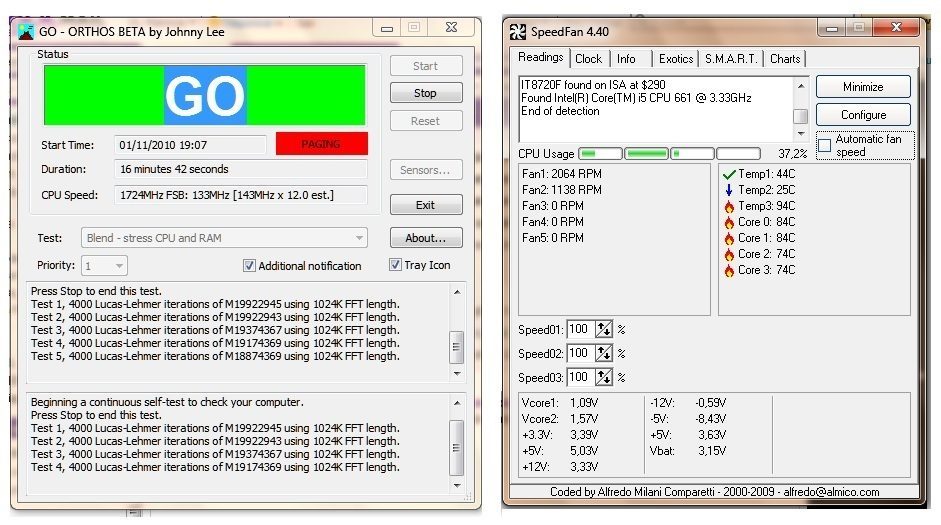The image size is (941, 525).
Task: Click the Reset button in ORTHOS
Action: tap(426, 121)
